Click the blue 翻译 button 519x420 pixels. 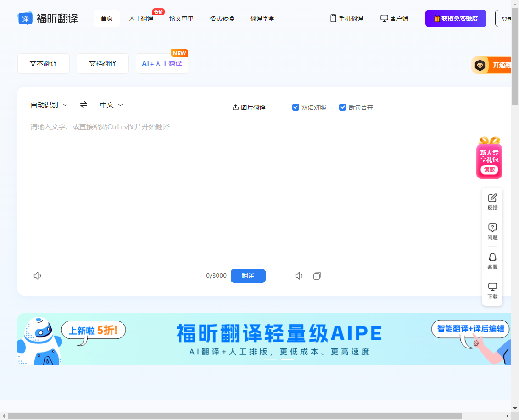[248, 276]
